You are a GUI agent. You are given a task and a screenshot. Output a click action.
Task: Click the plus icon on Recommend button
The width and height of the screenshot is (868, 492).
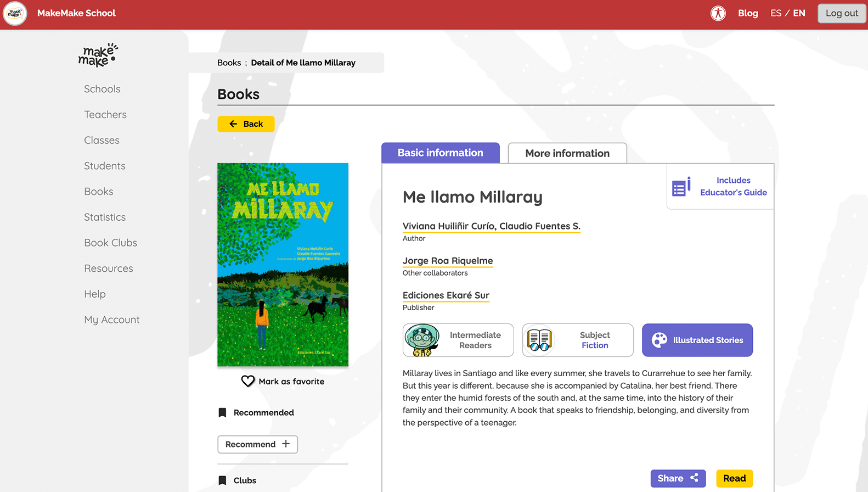[x=286, y=444]
